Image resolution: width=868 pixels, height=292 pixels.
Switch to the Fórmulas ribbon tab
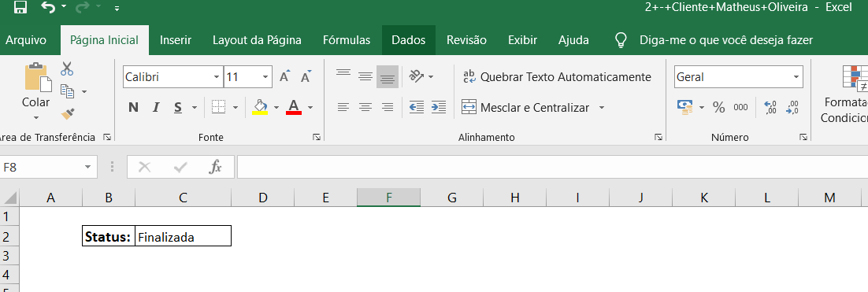[x=347, y=40]
